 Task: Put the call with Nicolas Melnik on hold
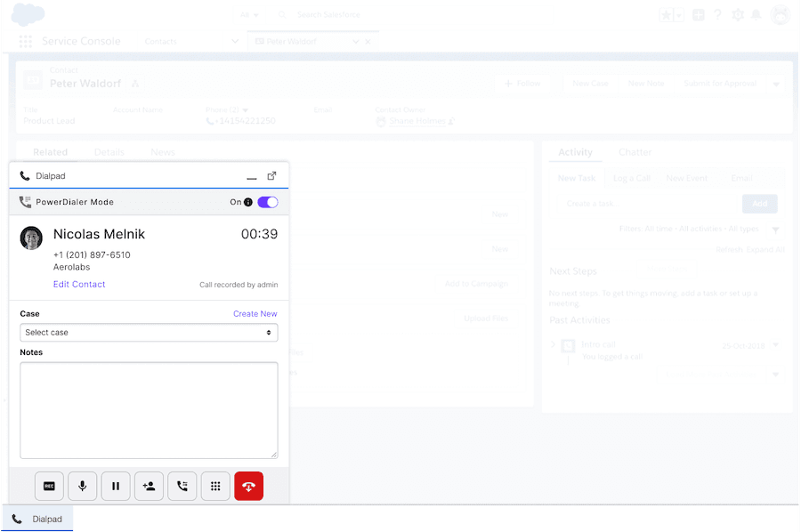pos(116,486)
